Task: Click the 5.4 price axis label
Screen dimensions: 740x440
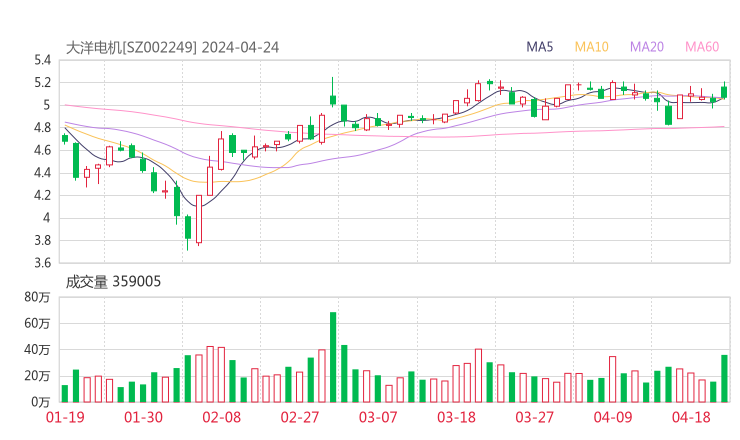Action: [x=42, y=60]
